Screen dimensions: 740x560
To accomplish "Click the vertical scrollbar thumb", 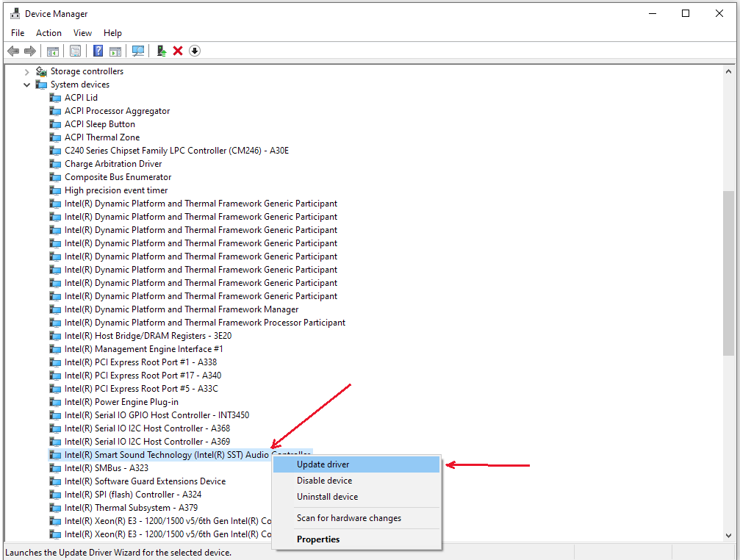I will click(728, 273).
